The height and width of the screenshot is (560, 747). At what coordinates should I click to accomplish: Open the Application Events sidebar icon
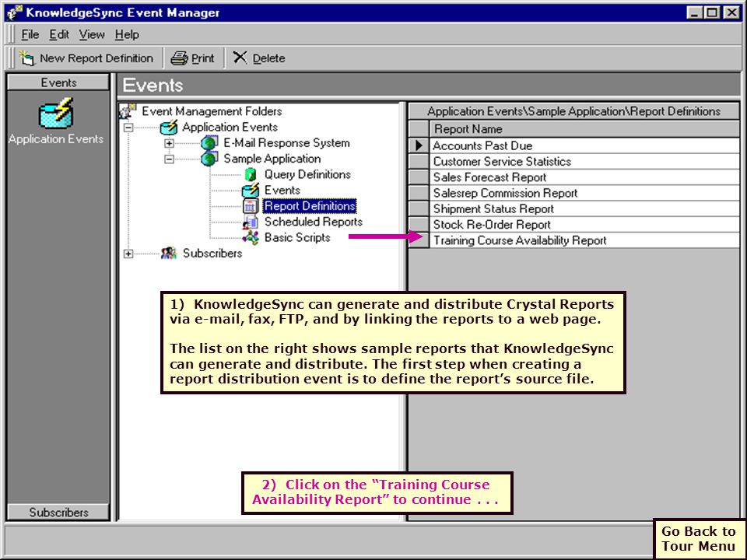pyautogui.click(x=56, y=114)
